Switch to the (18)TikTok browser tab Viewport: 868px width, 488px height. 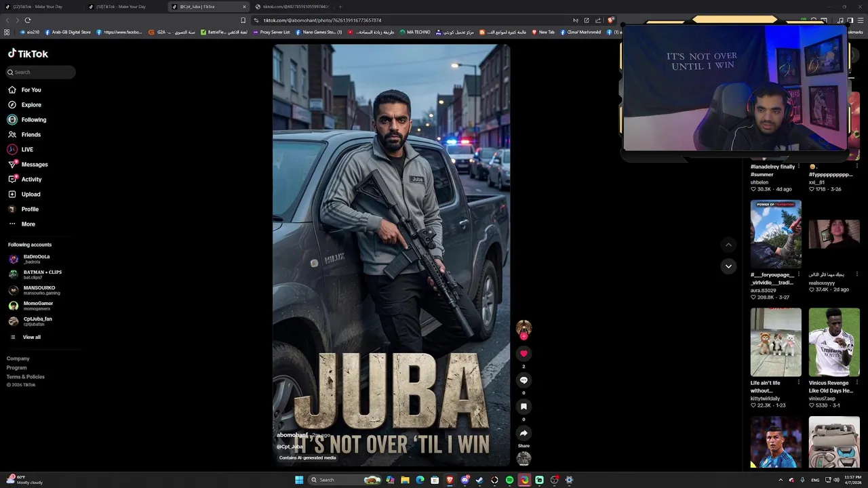[x=121, y=7]
